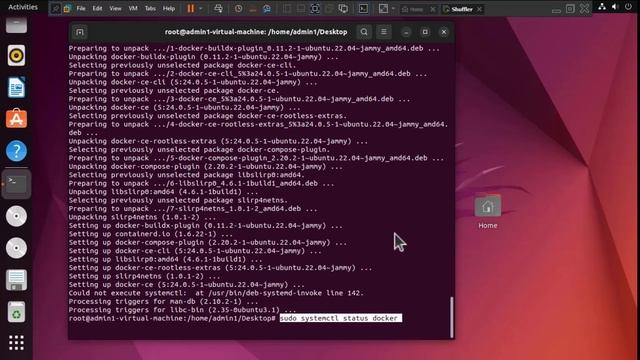Click the terminal vertical scrollbar

coord(451,317)
